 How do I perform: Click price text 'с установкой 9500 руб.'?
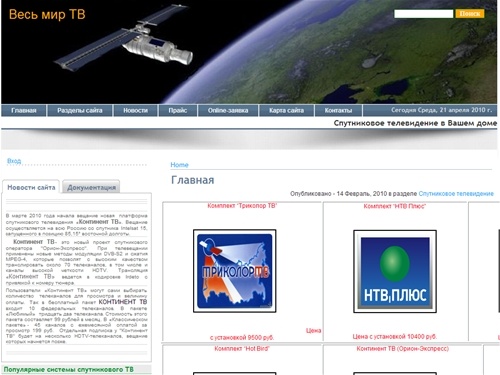click(242, 337)
